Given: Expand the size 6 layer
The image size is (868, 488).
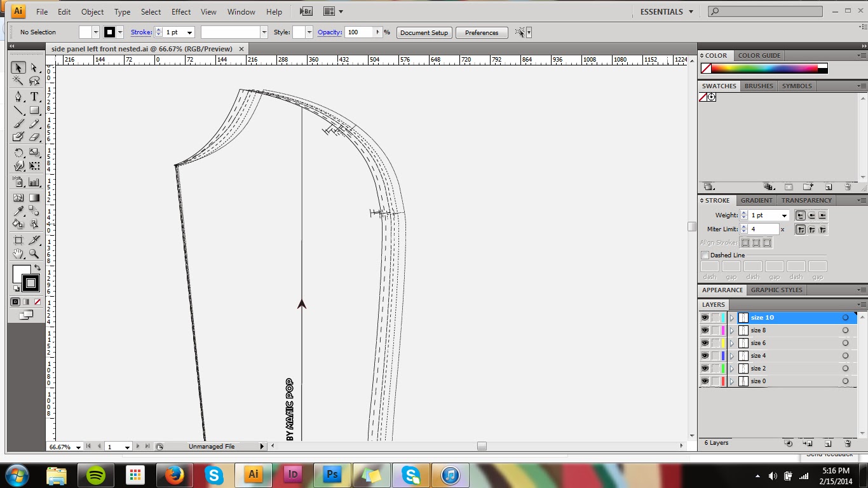Looking at the screenshot, I should coord(731,343).
